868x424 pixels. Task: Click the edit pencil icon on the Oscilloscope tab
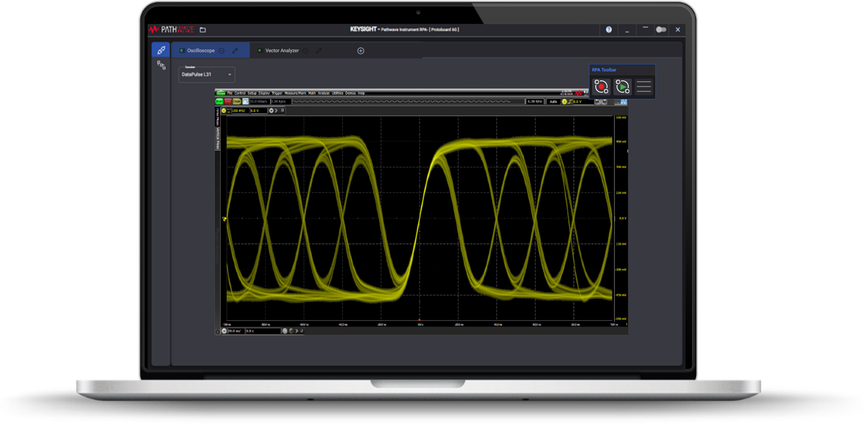click(235, 51)
